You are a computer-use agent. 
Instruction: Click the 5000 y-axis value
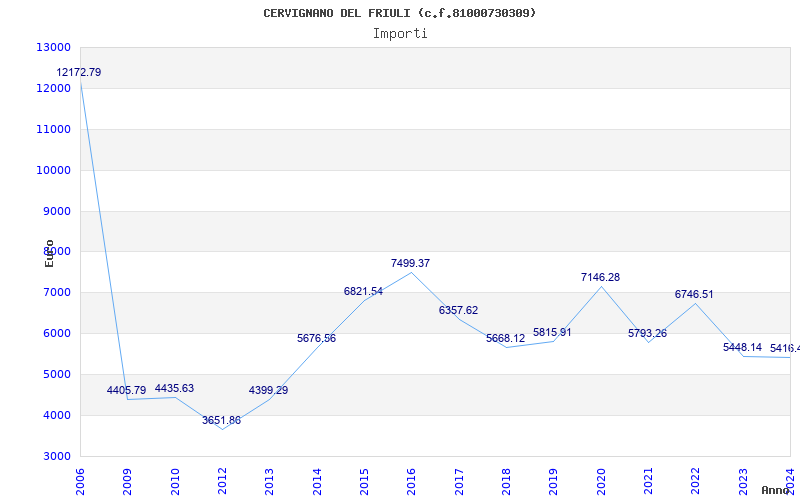point(56,374)
